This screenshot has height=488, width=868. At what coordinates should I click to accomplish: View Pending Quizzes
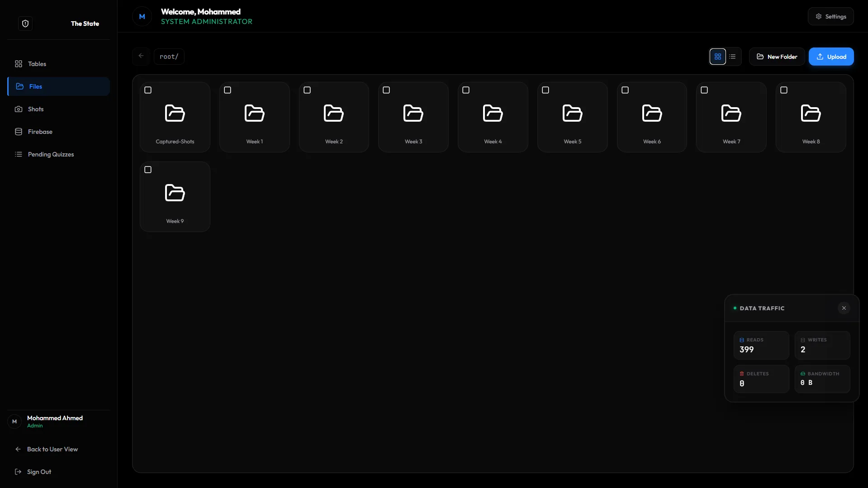pos(58,154)
